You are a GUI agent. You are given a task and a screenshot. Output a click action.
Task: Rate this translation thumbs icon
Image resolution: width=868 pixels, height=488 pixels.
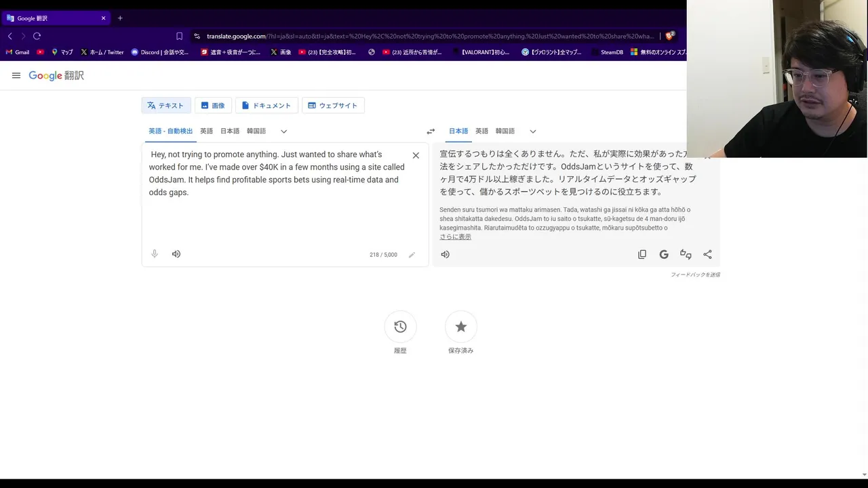point(686,255)
